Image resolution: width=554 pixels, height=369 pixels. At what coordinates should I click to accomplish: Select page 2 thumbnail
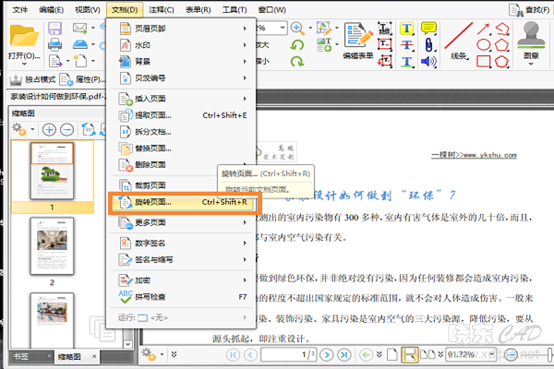click(x=52, y=246)
